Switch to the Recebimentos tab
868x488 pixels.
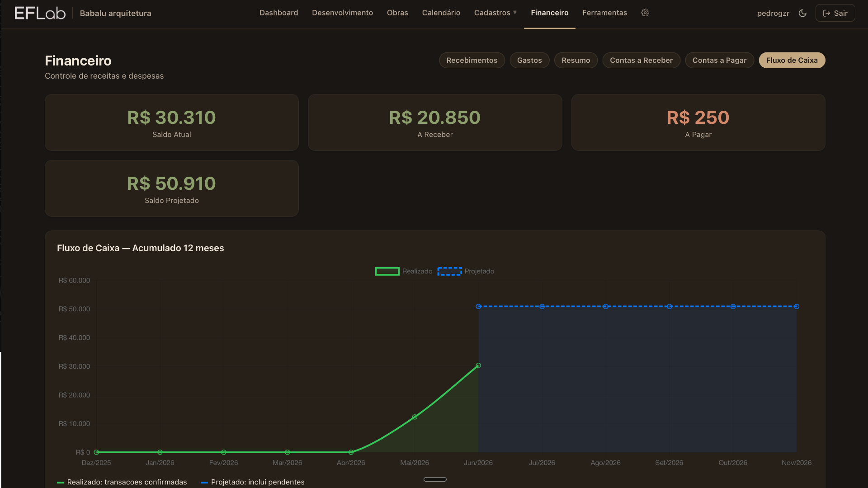point(472,60)
